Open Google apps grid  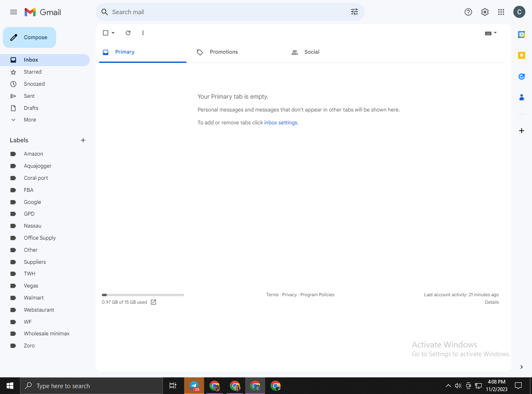tap(501, 12)
